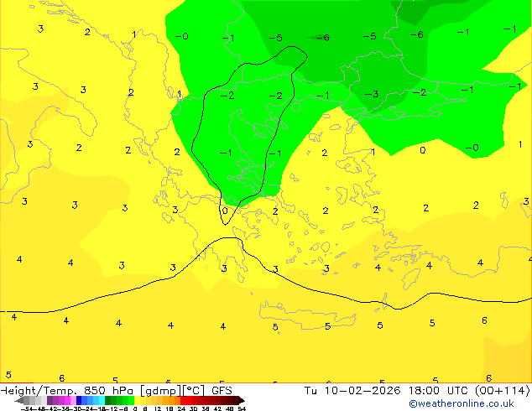Click the '(00+114)' forecast offset text

tap(503, 391)
